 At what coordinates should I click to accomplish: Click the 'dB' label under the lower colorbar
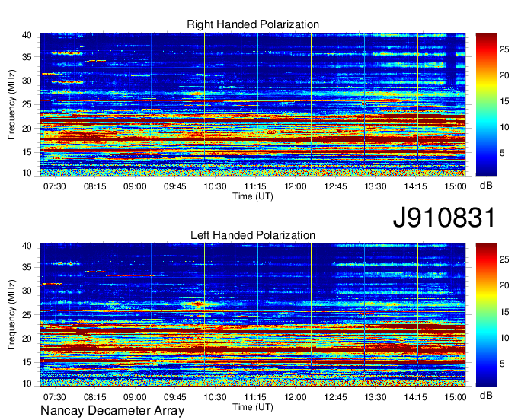point(486,396)
